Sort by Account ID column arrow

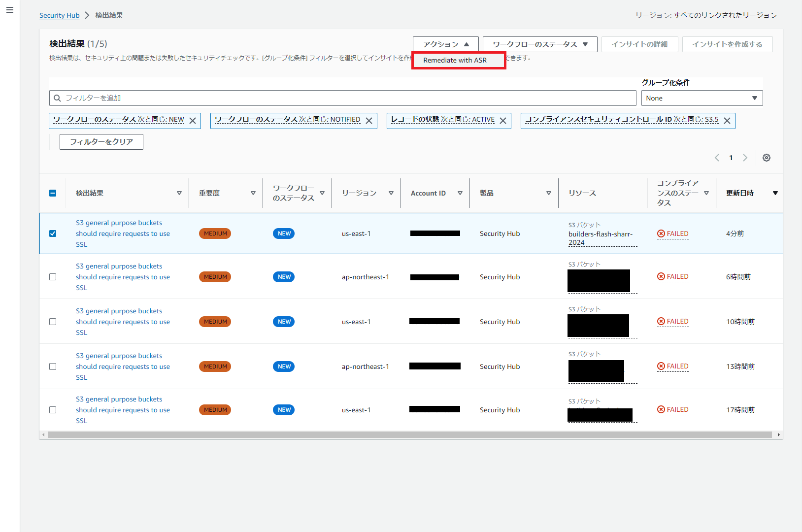pyautogui.click(x=460, y=193)
